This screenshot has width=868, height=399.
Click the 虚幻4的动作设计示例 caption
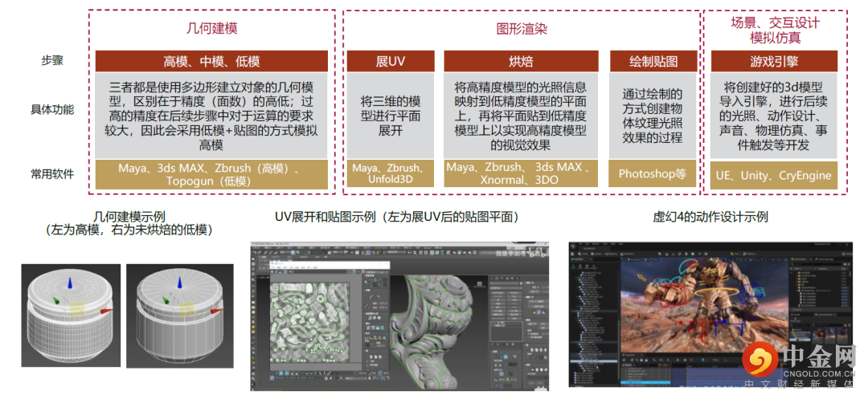point(710,217)
